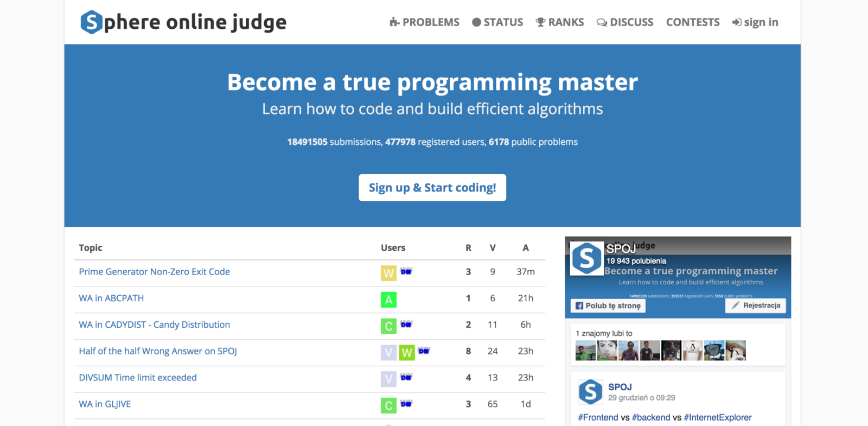Click glasses avatar in Half of the half row

coord(424,351)
